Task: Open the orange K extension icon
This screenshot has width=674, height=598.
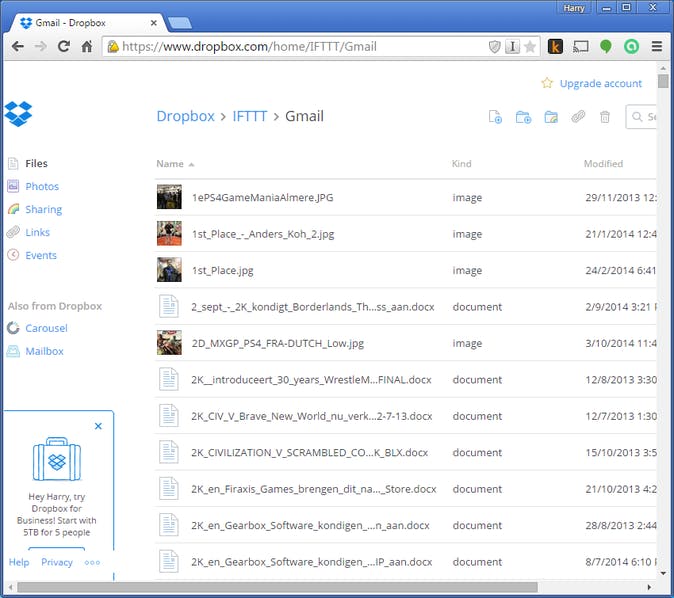Action: [x=555, y=46]
